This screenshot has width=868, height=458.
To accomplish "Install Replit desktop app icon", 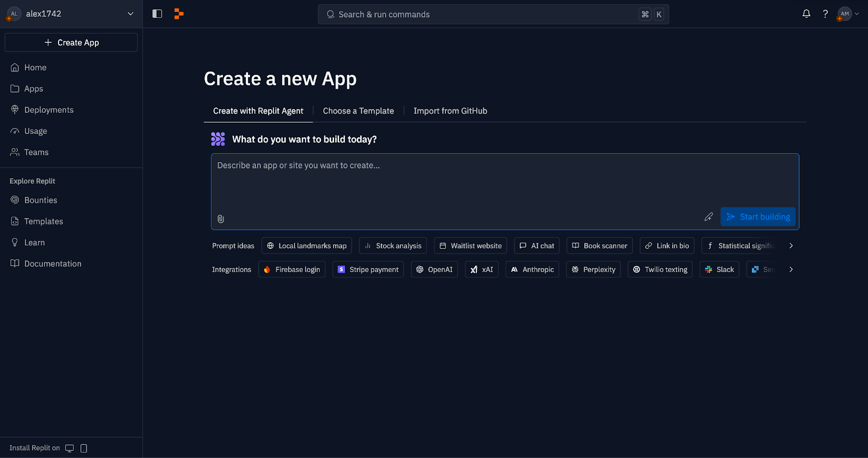I will point(69,448).
